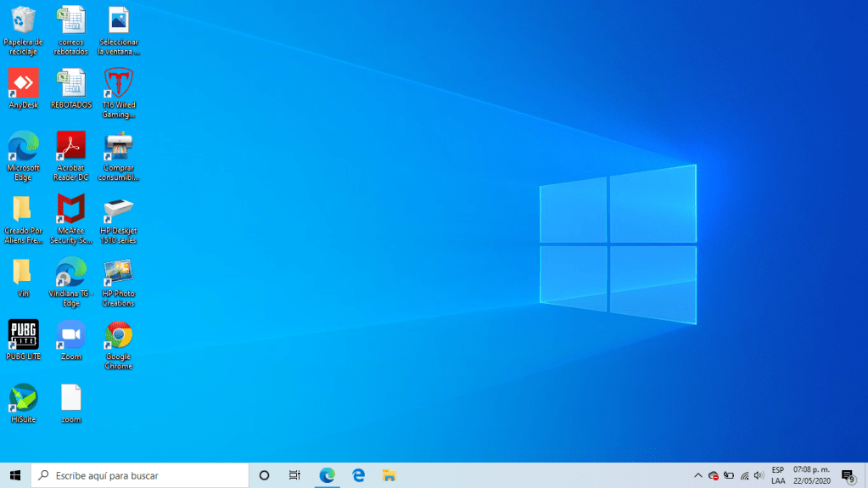Open File Explorer from the taskbar
868x488 pixels.
pos(389,475)
